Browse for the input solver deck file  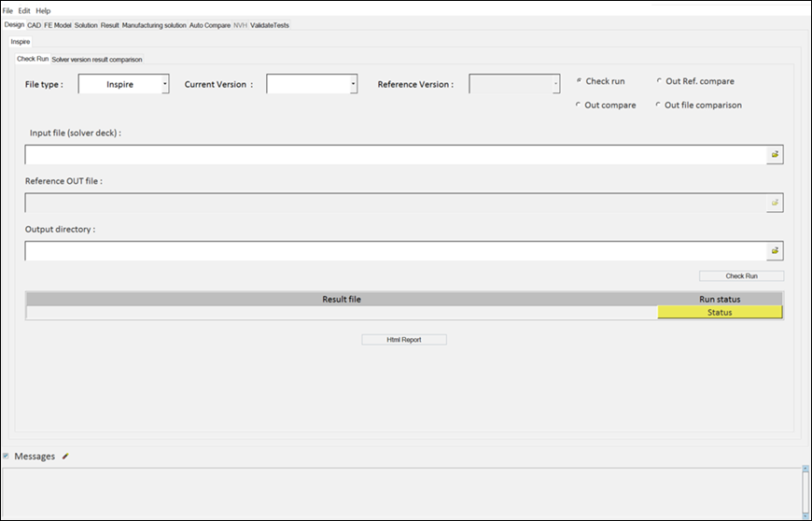coord(775,154)
